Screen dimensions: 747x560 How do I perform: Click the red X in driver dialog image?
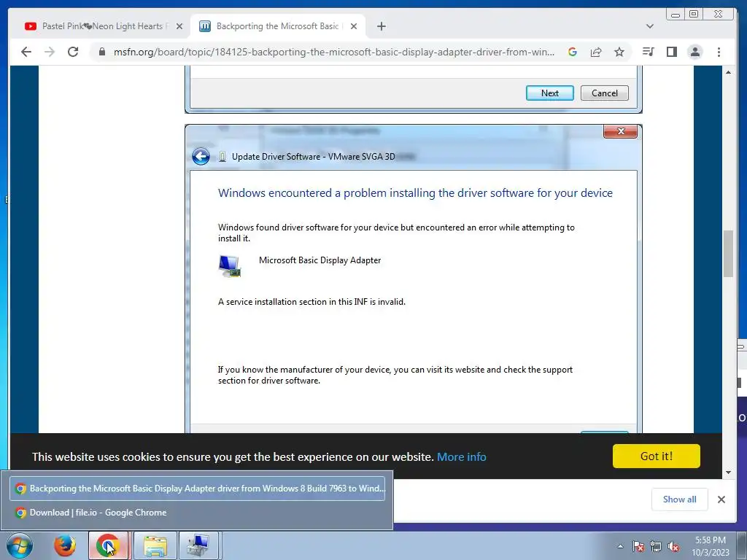pyautogui.click(x=620, y=131)
